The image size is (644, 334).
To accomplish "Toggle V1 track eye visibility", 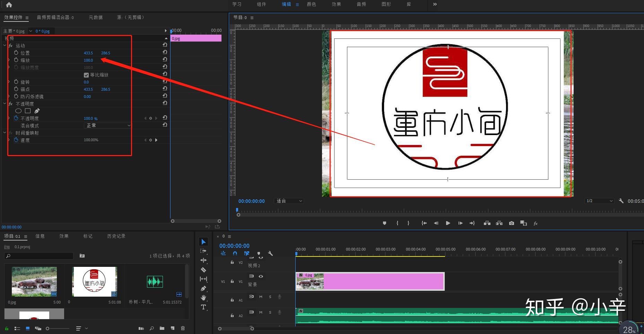I will (x=261, y=276).
